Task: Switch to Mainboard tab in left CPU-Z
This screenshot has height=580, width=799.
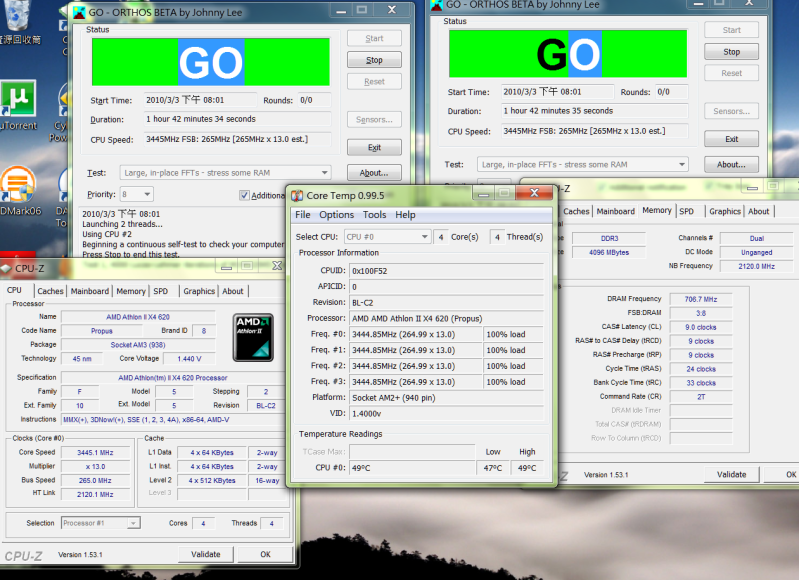Action: pyautogui.click(x=89, y=291)
